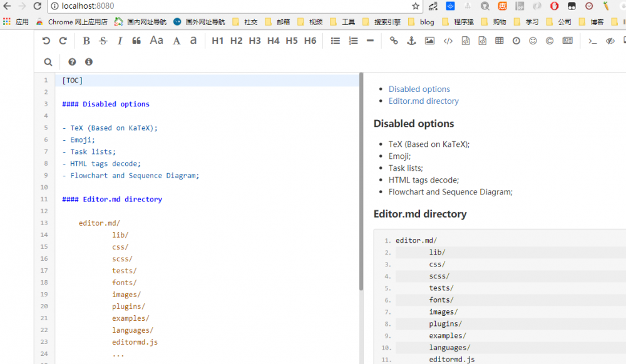Screen dimensions: 626x364
Task: Insert current datetime with the clock icon
Action: [515, 40]
